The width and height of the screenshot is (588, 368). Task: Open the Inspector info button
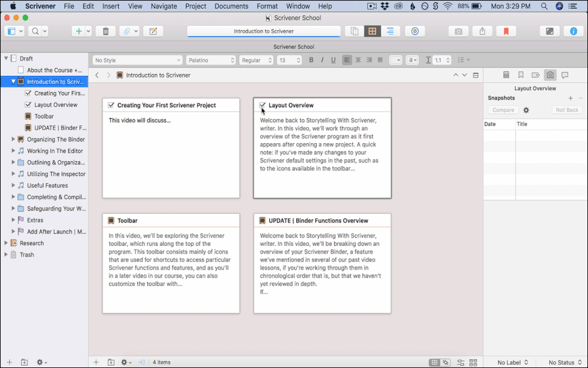pyautogui.click(x=573, y=31)
